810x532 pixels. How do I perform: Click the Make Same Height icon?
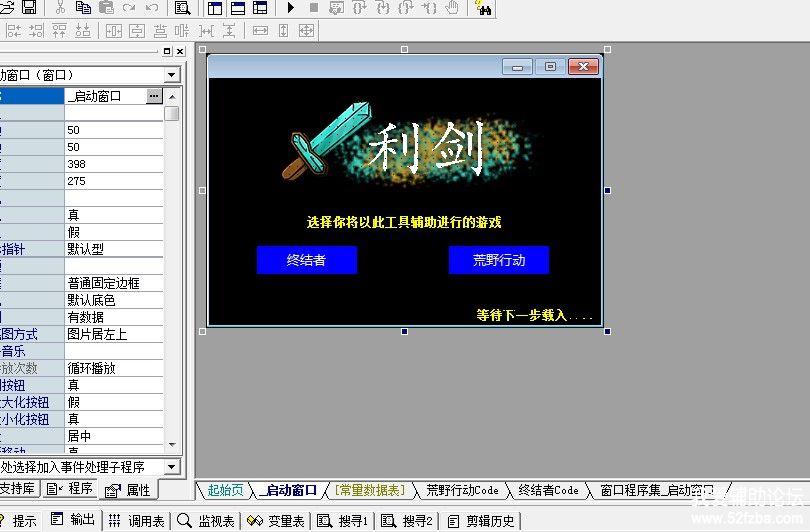pos(283,31)
